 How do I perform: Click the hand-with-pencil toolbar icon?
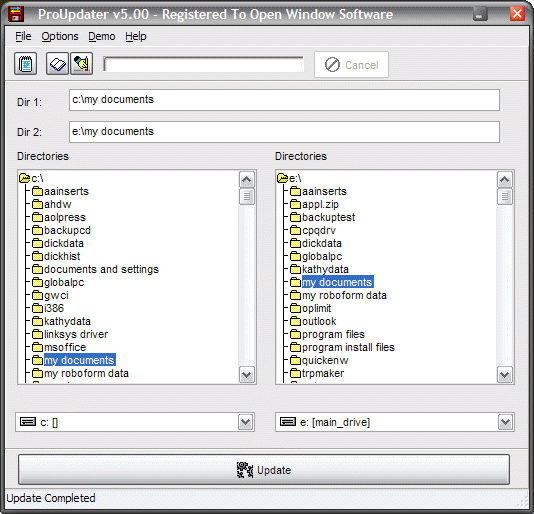(x=81, y=64)
